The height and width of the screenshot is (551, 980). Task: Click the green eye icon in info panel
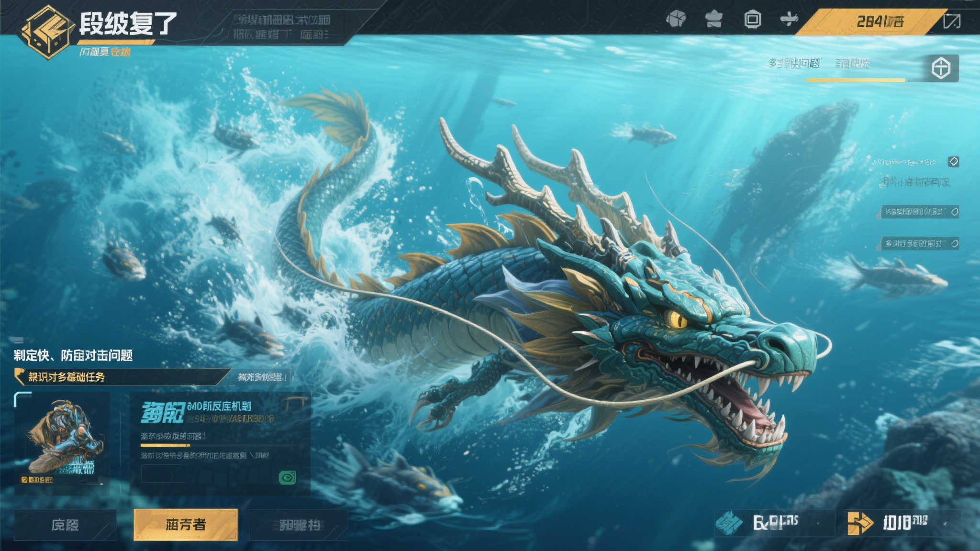click(287, 477)
